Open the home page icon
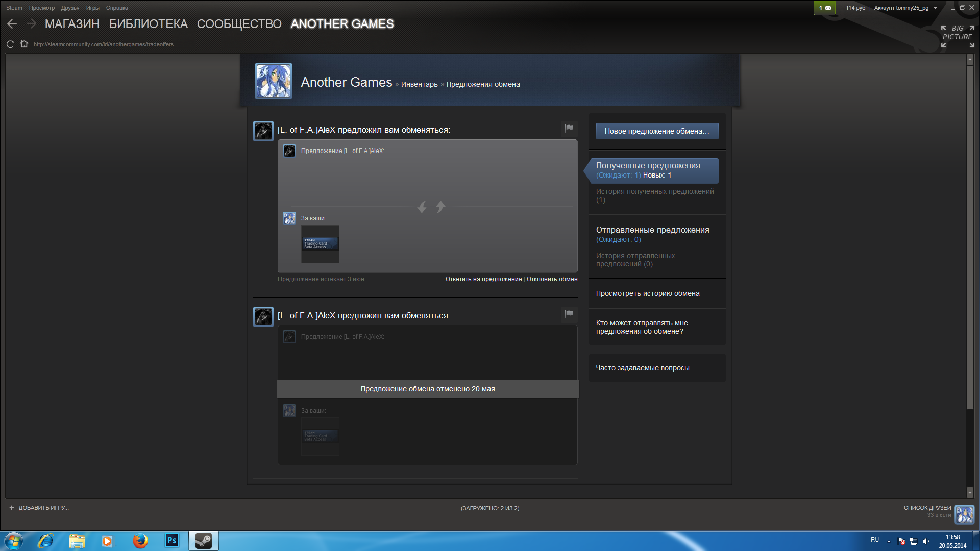980x551 pixels. [24, 44]
